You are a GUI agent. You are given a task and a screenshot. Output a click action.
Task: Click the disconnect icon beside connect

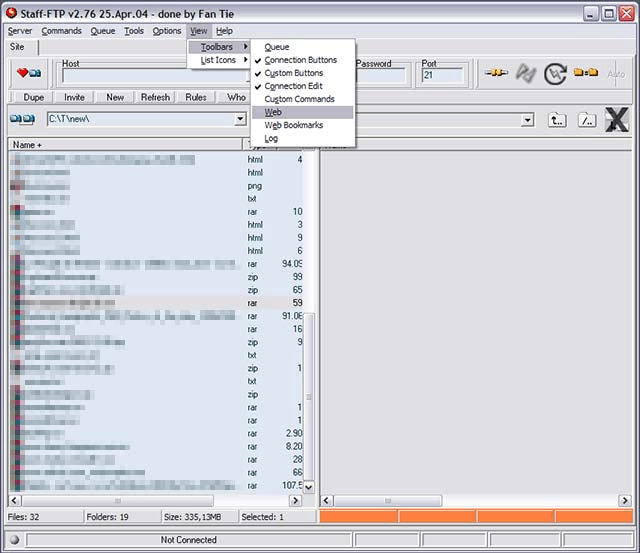[x=526, y=74]
